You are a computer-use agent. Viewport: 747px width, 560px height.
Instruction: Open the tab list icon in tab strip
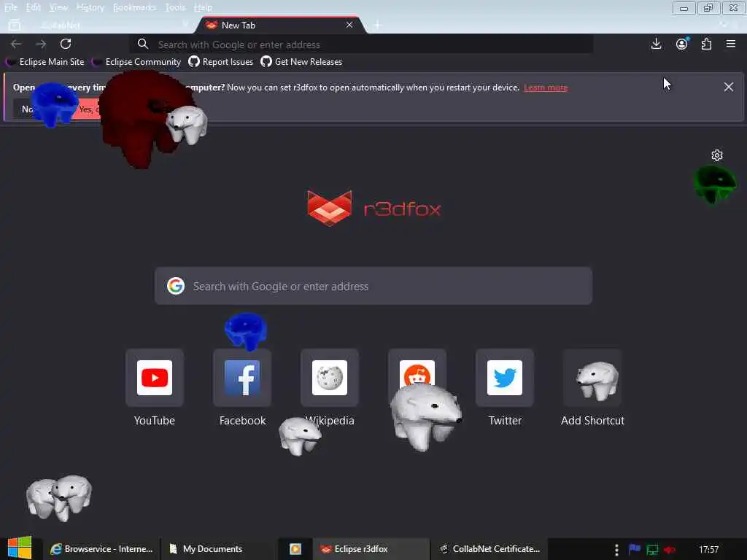click(x=15, y=25)
